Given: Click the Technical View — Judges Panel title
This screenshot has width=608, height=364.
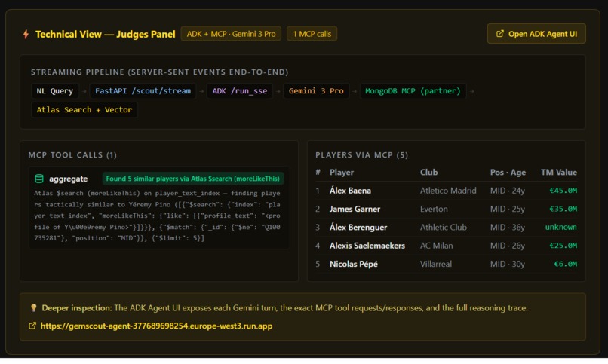Looking at the screenshot, I should coord(106,34).
